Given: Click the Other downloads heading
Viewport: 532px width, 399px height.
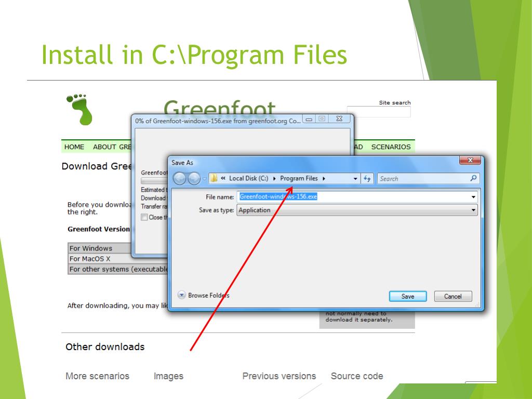Looking at the screenshot, I should click(105, 347).
